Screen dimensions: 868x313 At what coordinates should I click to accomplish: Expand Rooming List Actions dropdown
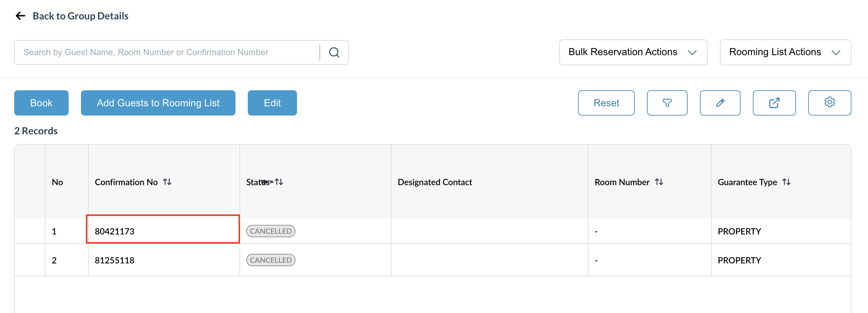(785, 52)
